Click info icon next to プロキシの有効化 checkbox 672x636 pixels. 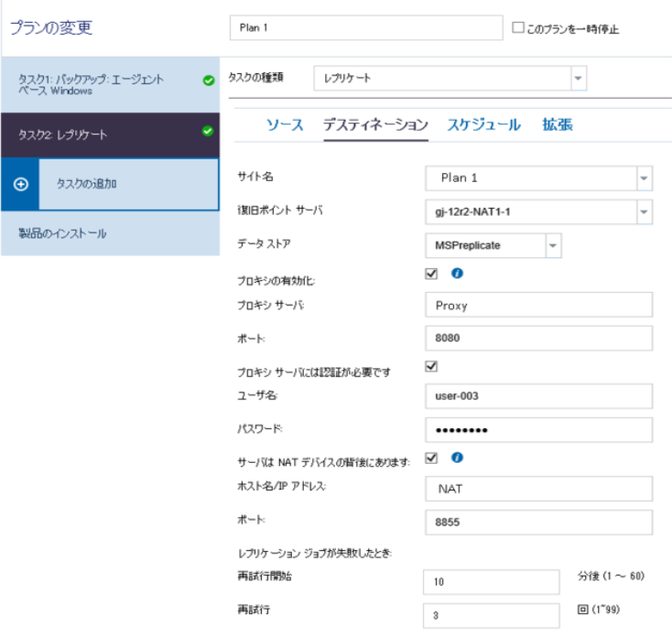coord(457,274)
